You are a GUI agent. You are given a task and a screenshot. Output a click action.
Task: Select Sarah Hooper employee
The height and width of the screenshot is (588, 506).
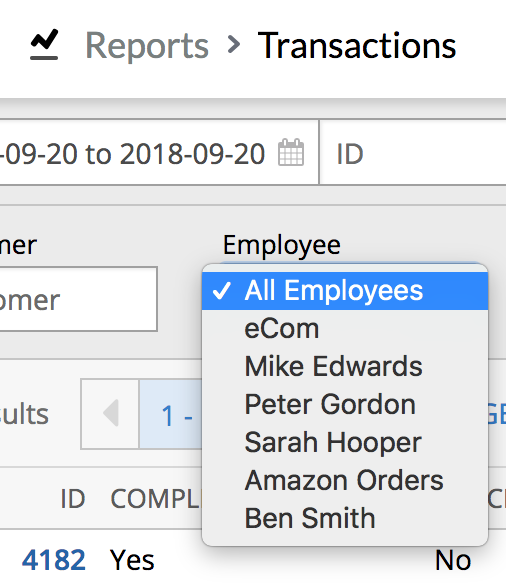pos(345,442)
